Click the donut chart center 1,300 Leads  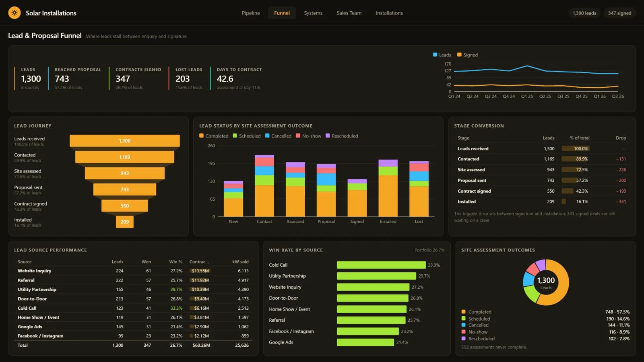546,282
